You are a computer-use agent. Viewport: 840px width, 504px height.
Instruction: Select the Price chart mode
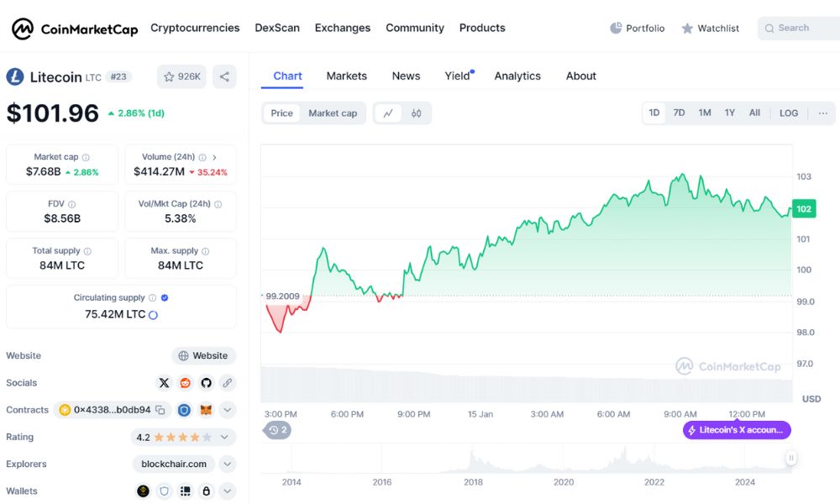tap(281, 113)
